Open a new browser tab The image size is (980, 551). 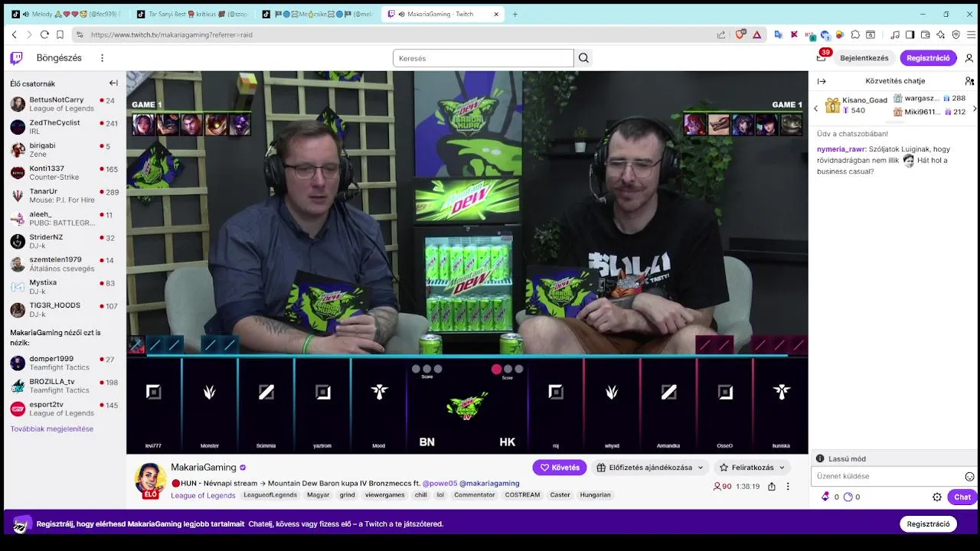point(514,14)
